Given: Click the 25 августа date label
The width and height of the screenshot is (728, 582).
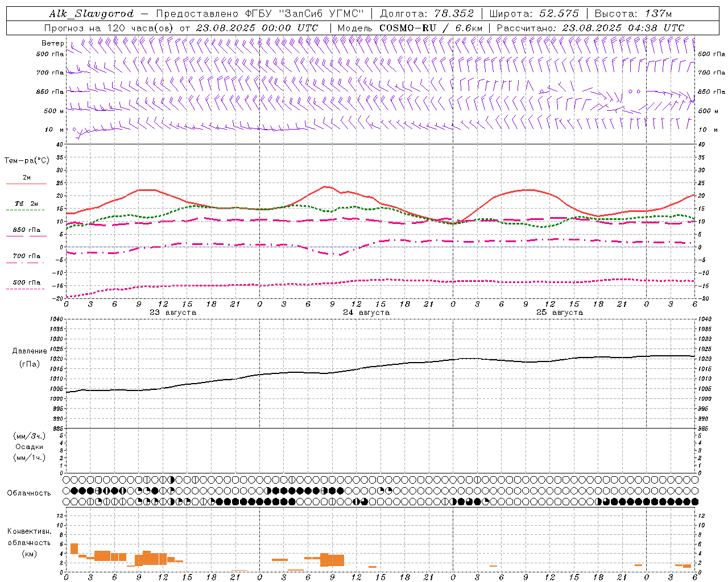Looking at the screenshot, I should coord(560,313).
